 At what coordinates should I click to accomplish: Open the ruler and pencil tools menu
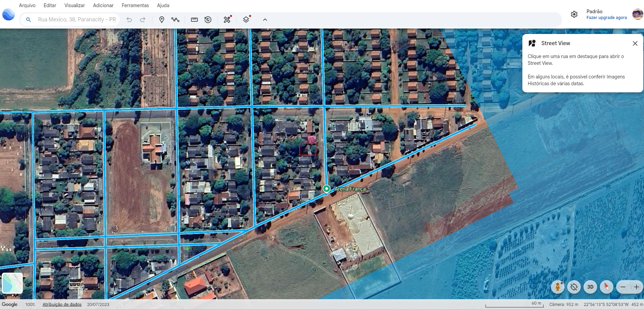(x=227, y=20)
